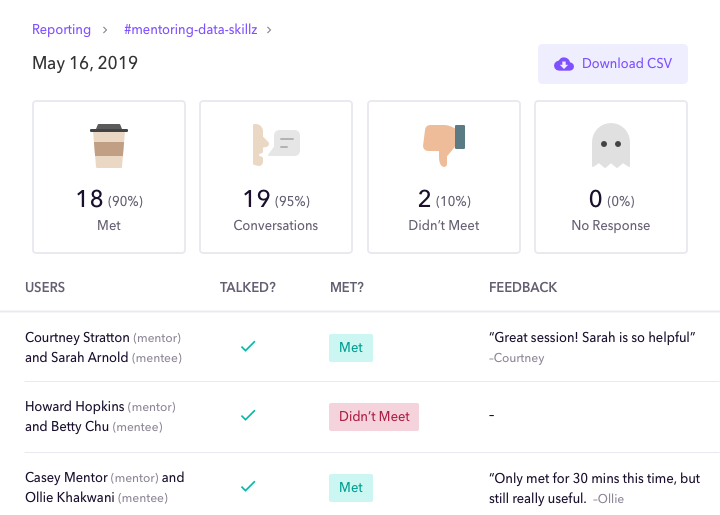720x515 pixels.
Task: Sort by the FEEDBACK column header
Action: coord(523,287)
